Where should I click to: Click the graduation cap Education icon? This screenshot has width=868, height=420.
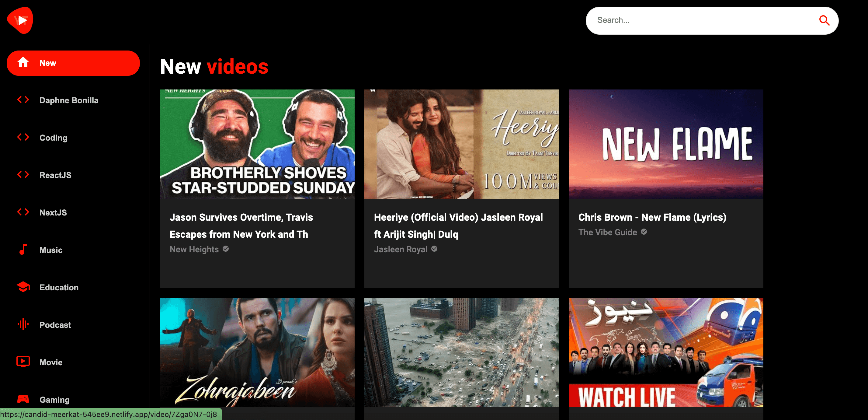coord(23,287)
